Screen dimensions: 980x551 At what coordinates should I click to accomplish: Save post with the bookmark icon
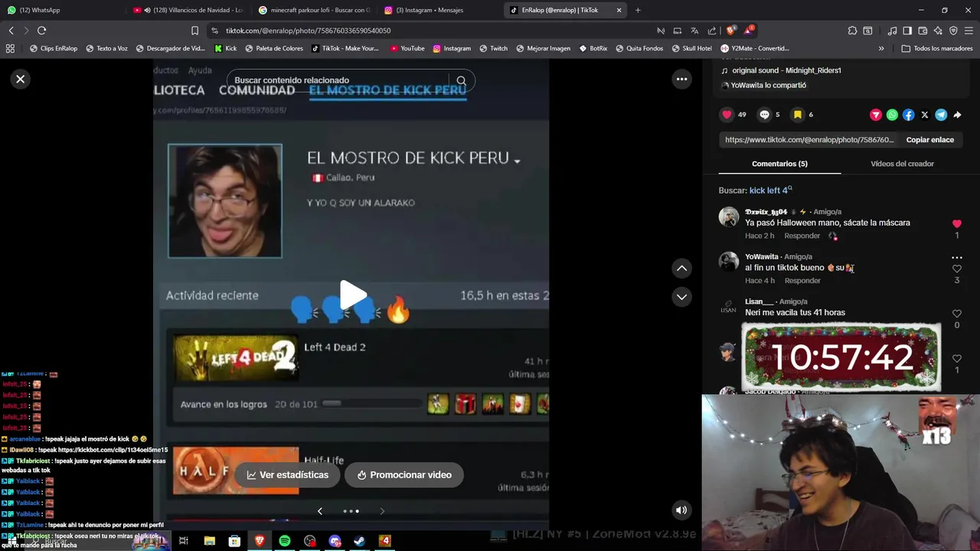tap(798, 115)
